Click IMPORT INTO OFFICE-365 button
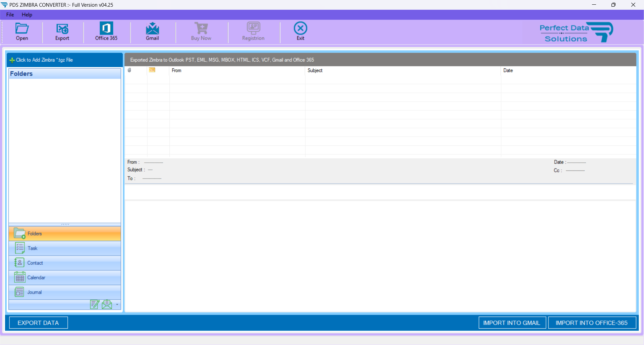Image resolution: width=644 pixels, height=345 pixels. 592,323
